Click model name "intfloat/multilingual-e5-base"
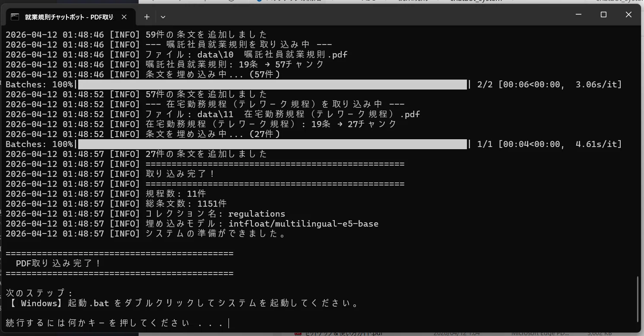Image resolution: width=644 pixels, height=336 pixels. pyautogui.click(x=304, y=224)
